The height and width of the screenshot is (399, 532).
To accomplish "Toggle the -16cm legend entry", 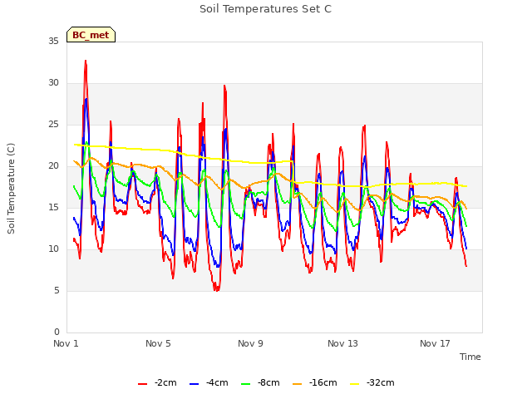I will tap(315, 383).
